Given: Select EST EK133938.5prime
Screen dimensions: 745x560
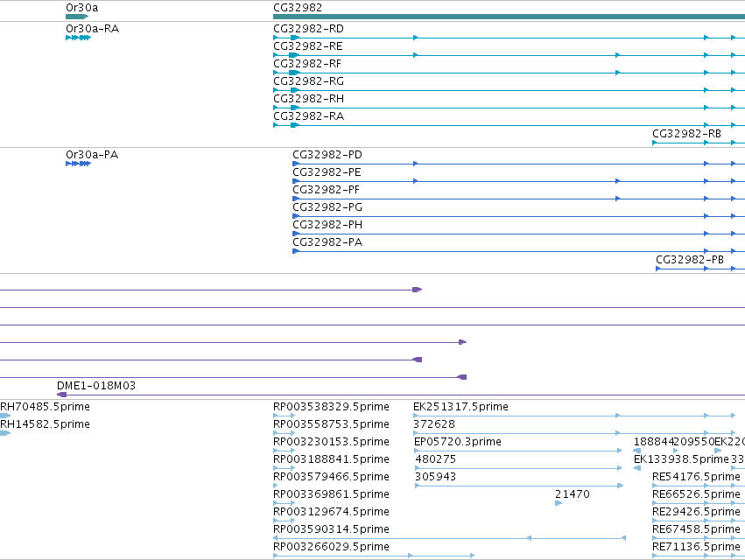Looking at the screenshot, I should click(681, 459).
